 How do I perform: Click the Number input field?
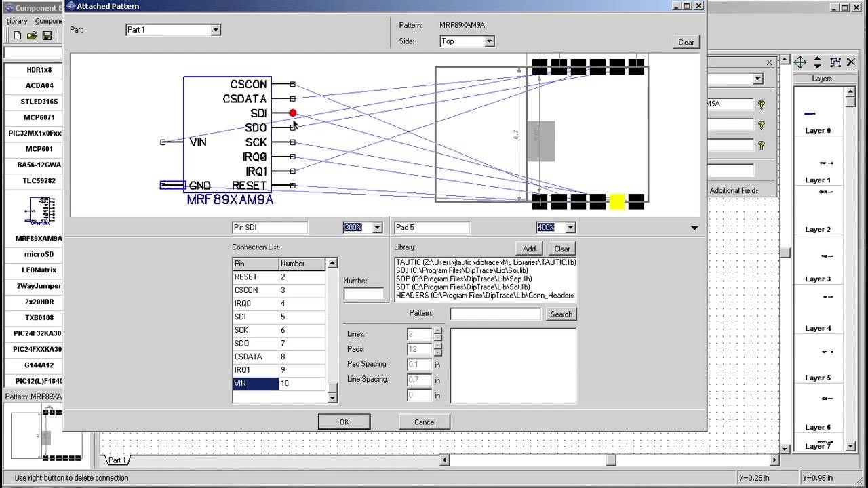(x=363, y=293)
